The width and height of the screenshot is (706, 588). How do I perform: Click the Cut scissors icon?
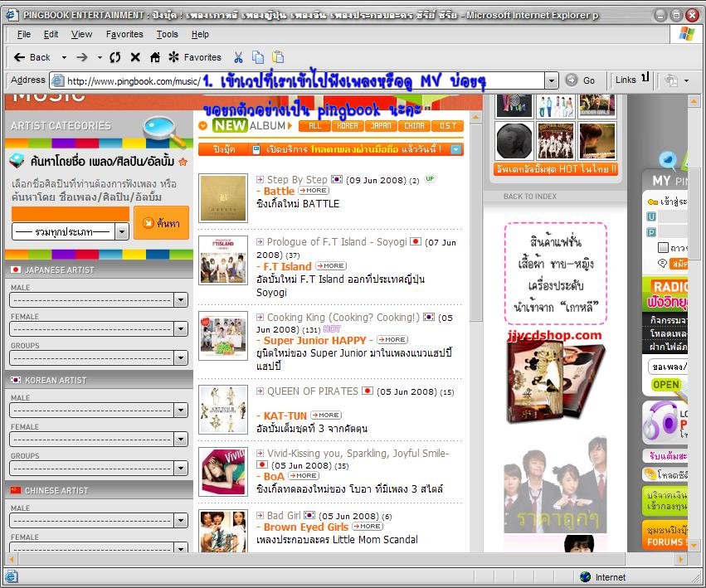(x=238, y=57)
